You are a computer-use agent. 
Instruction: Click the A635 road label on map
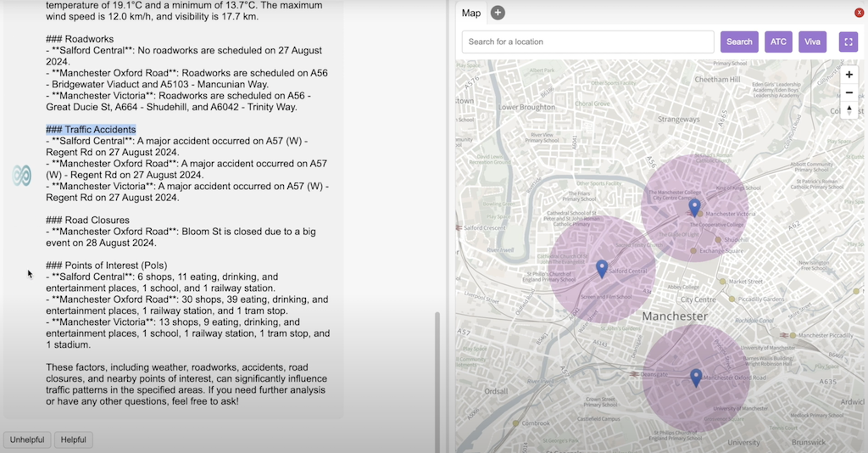827,382
